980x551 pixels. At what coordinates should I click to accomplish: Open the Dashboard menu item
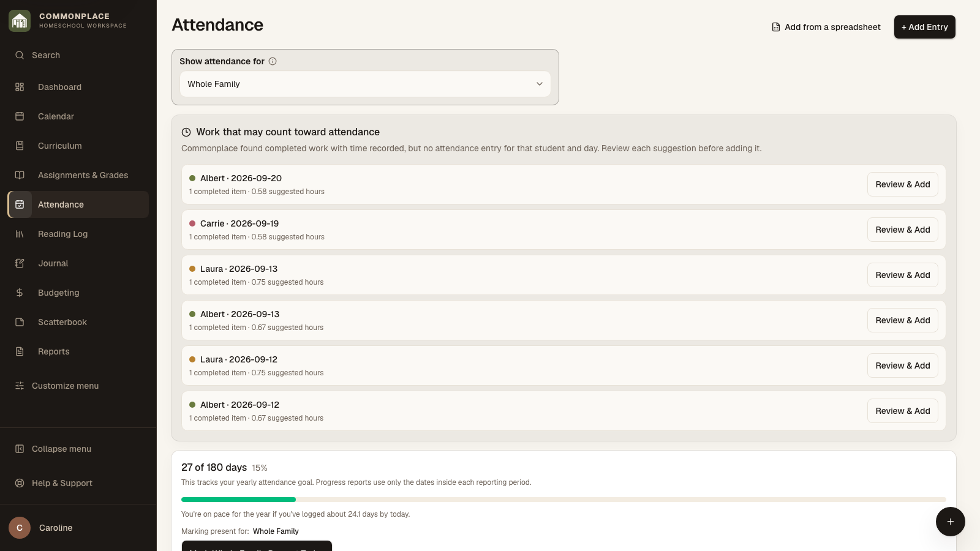pyautogui.click(x=78, y=87)
